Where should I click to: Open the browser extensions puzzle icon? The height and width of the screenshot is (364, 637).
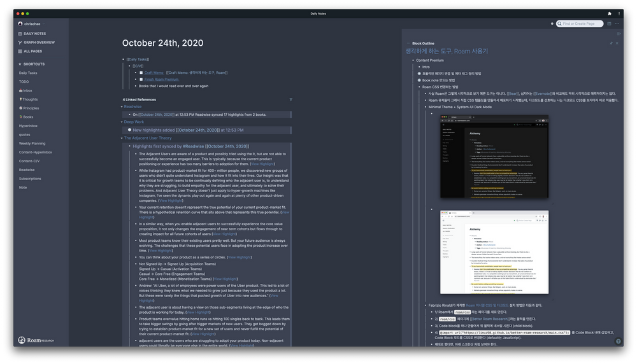click(610, 13)
